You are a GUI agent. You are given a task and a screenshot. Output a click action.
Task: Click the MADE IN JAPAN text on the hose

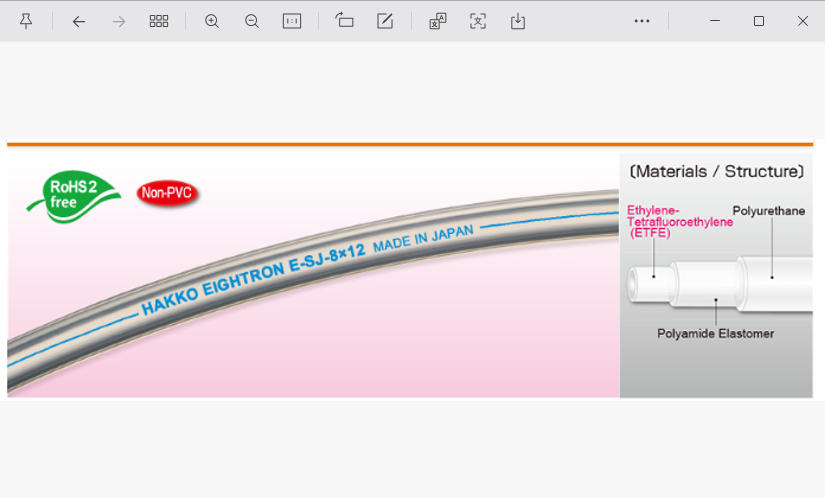[424, 238]
